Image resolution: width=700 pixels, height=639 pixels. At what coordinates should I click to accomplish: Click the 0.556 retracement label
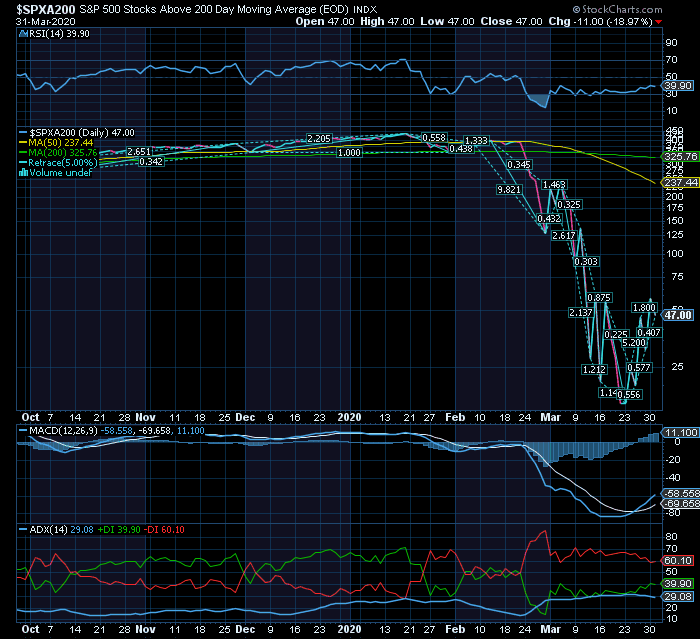(629, 394)
